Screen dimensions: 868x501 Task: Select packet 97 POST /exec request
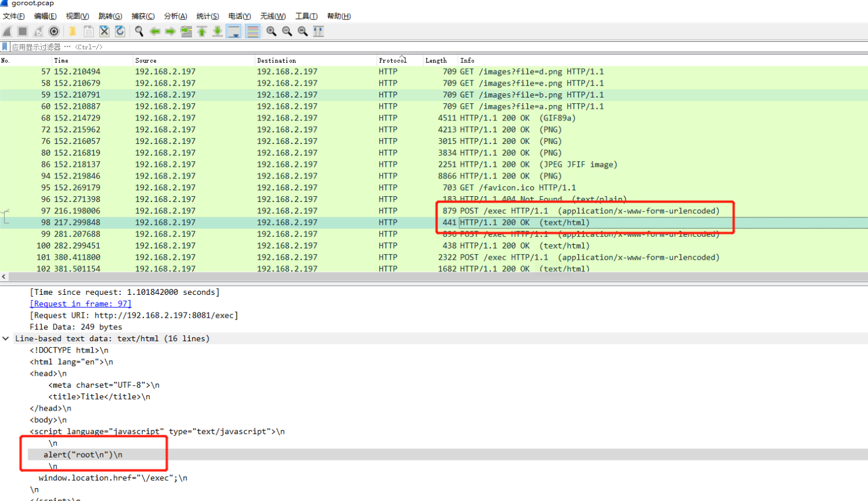tap(434, 211)
